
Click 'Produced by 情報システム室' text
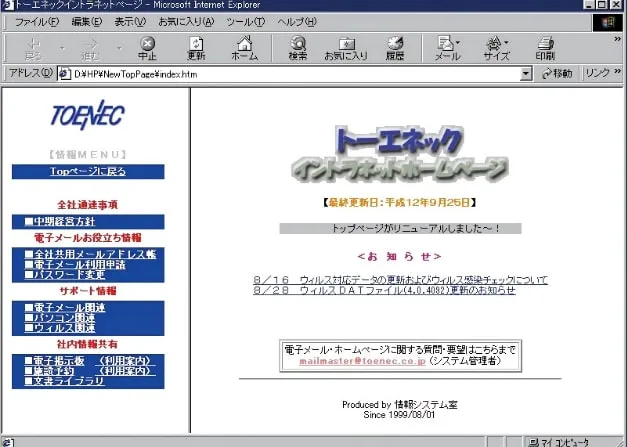tap(400, 405)
